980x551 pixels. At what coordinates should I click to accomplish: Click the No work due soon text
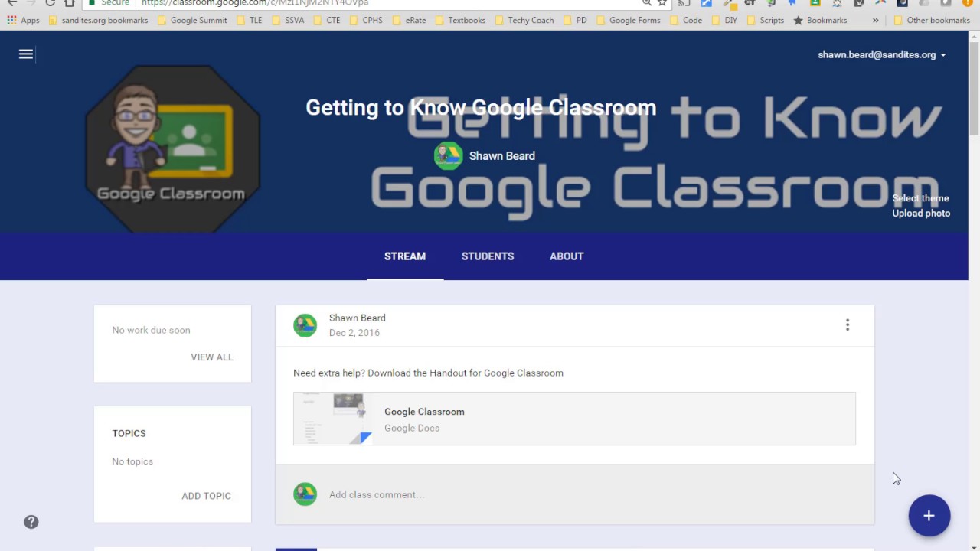click(x=151, y=330)
